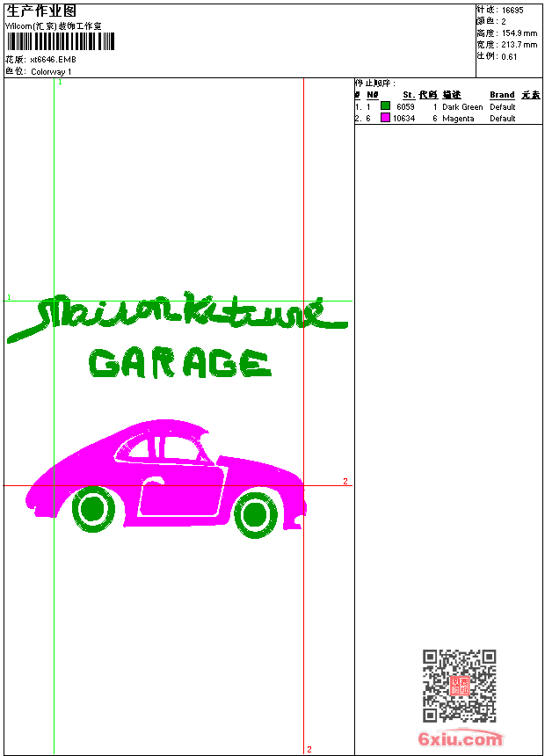The image size is (545, 756).
Task: Click the Colorway 1 label
Action: coord(51,72)
